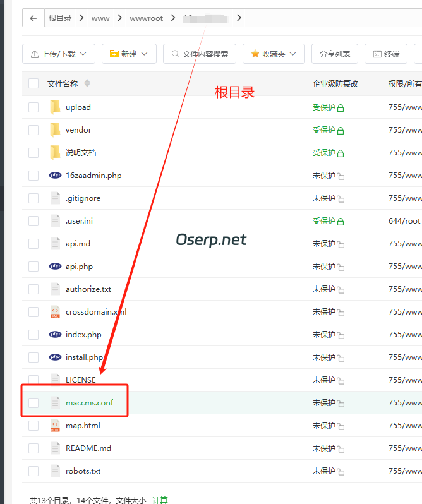Screen dimensions: 422x504
Task: Go to www breadcrumb
Action: (x=100, y=18)
